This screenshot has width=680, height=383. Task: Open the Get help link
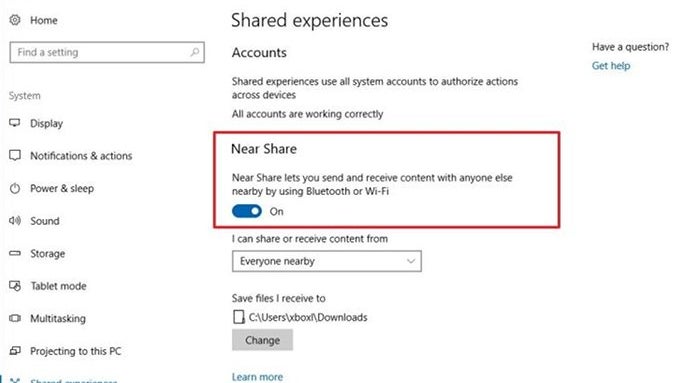coord(611,66)
